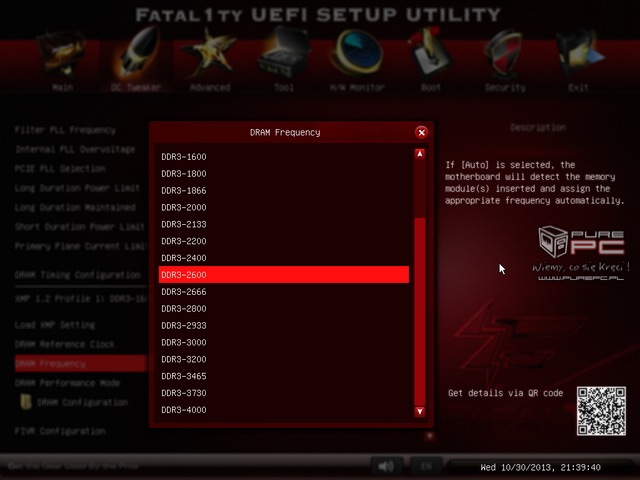Image resolution: width=640 pixels, height=480 pixels.
Task: Open the Security shield icon
Action: (505, 57)
